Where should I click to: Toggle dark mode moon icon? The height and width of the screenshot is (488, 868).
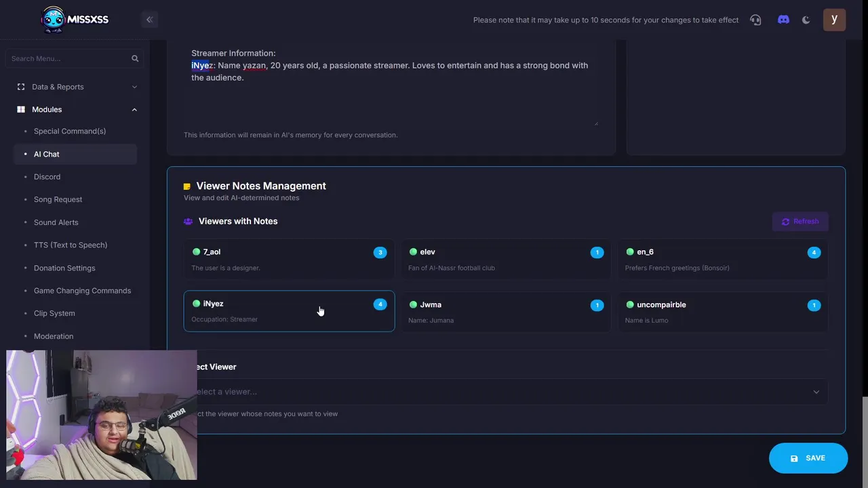point(806,20)
